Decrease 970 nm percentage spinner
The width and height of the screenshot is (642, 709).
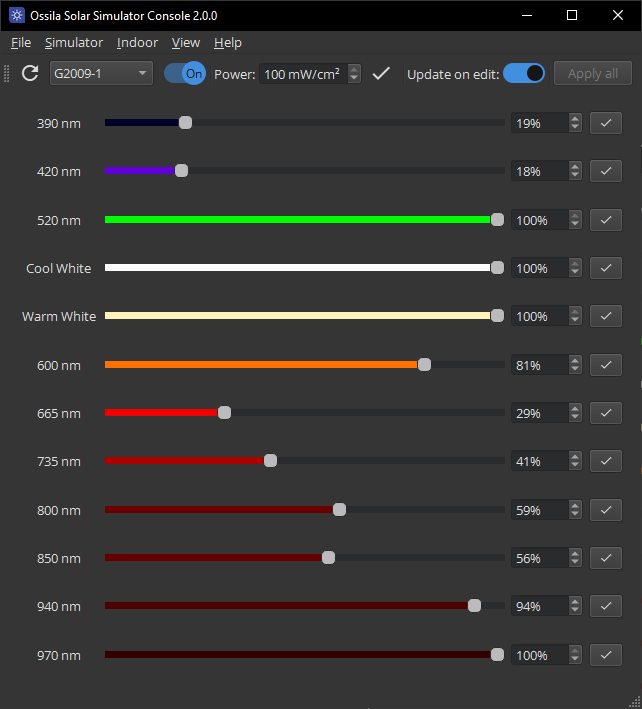575,659
